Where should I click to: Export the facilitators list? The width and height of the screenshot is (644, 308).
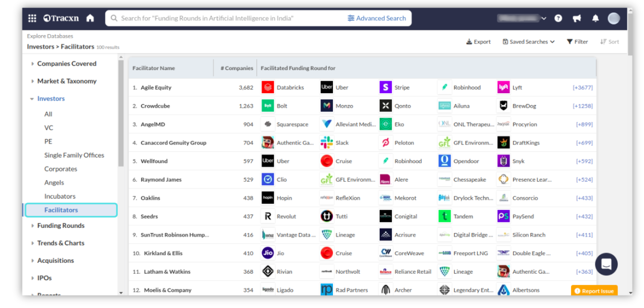pos(478,42)
